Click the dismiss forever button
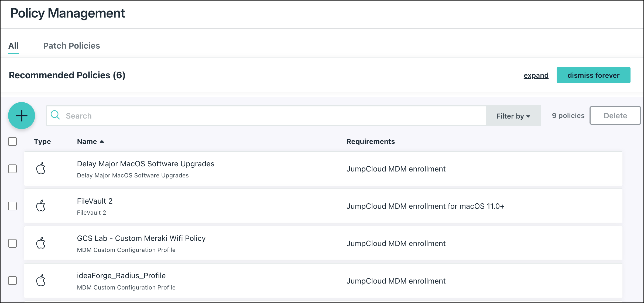Viewport: 644px width, 303px height. 593,75
